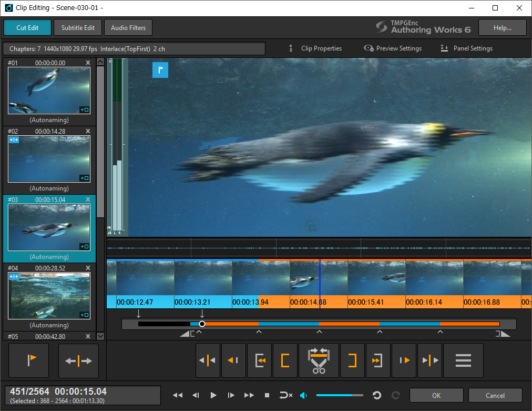Click the volume slider track
The height and width of the screenshot is (411, 532).
click(x=339, y=395)
